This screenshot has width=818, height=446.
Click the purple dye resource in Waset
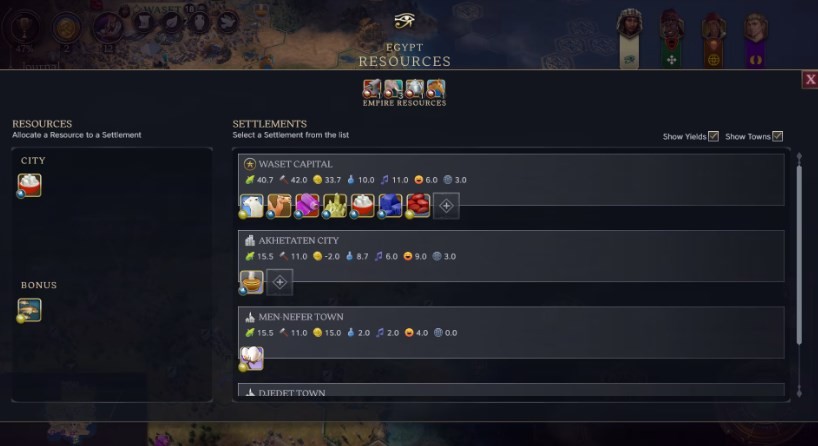(x=307, y=205)
